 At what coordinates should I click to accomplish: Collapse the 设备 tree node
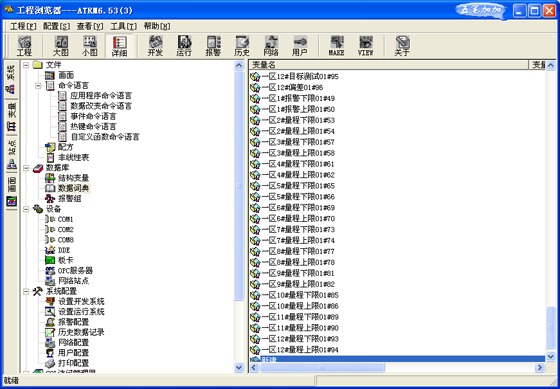pyautogui.click(x=26, y=209)
